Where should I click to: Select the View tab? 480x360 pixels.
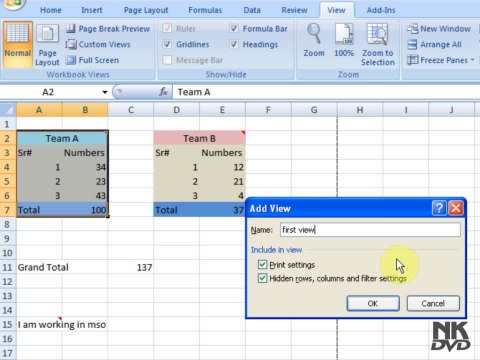(x=336, y=10)
